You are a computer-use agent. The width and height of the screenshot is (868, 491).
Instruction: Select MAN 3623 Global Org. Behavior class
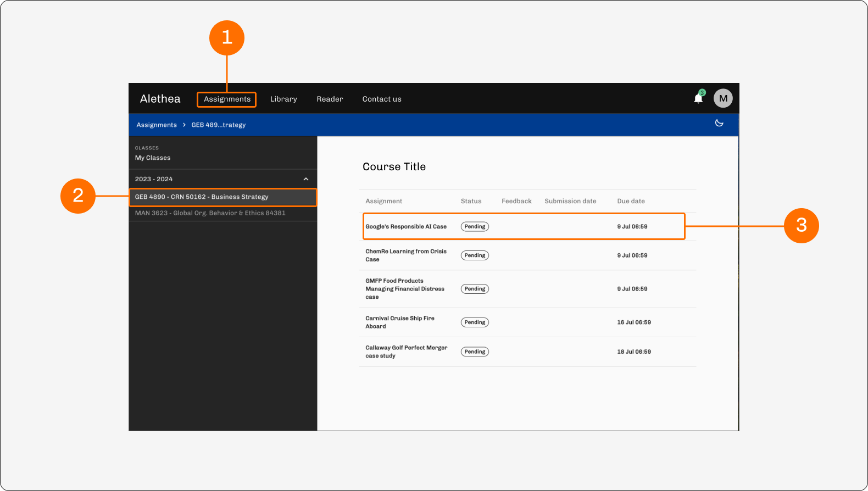223,213
